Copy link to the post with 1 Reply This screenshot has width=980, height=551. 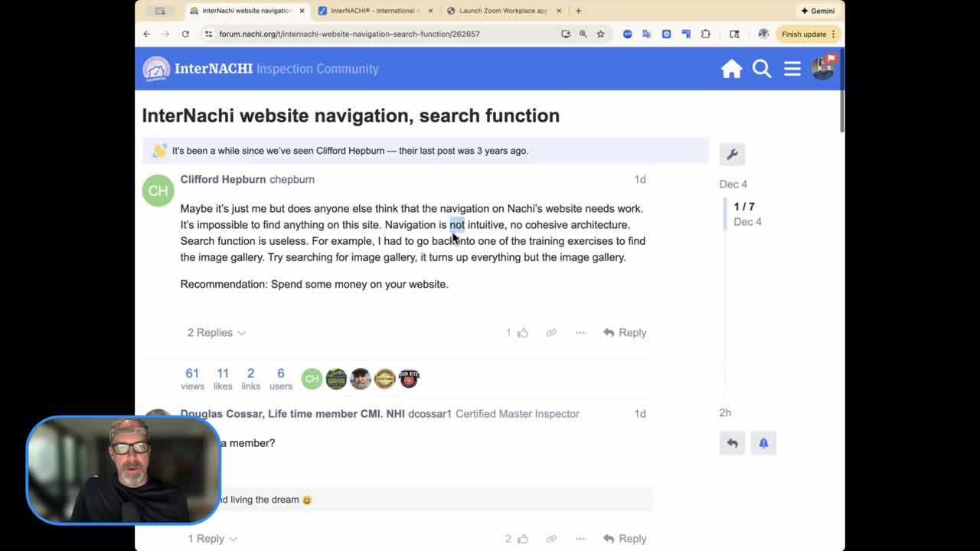pyautogui.click(x=551, y=539)
